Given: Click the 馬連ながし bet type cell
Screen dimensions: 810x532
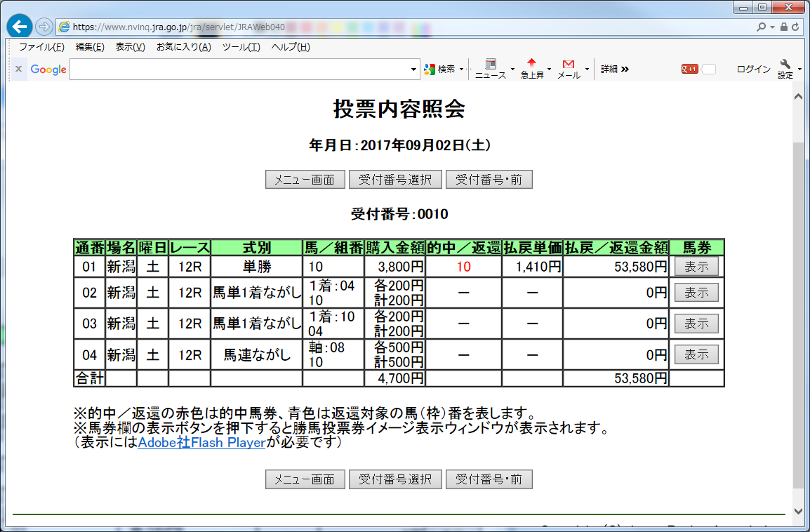Looking at the screenshot, I should (x=257, y=355).
